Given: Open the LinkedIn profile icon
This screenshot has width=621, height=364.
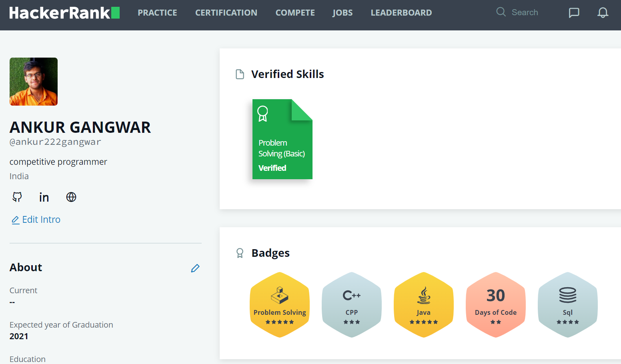Looking at the screenshot, I should 44,197.
